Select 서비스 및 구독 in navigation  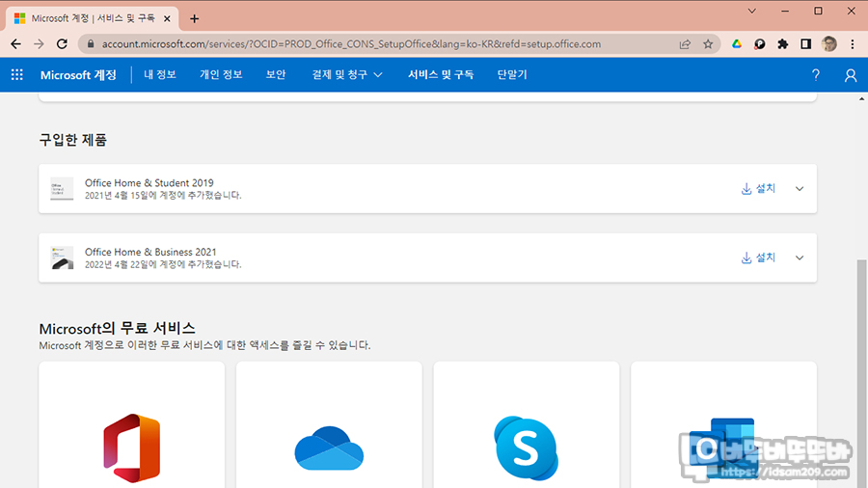[441, 74]
